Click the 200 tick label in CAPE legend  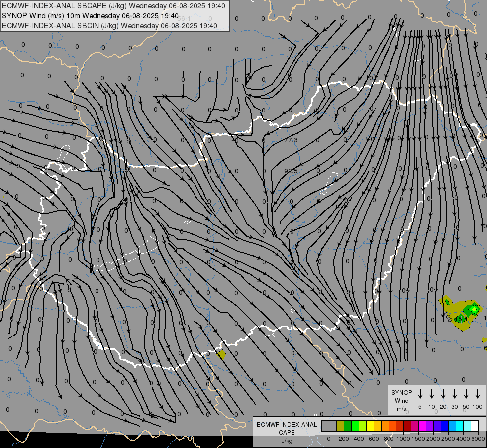pyautogui.click(x=344, y=439)
